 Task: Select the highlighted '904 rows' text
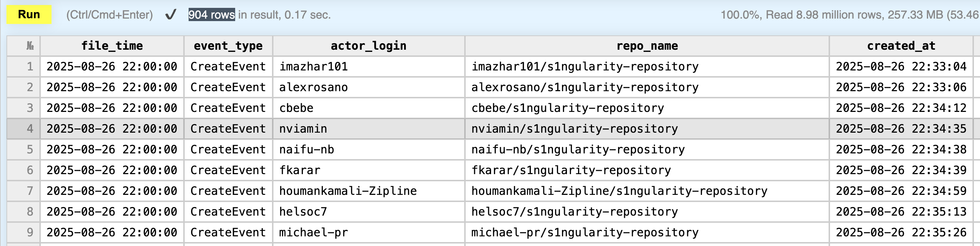pyautogui.click(x=212, y=15)
